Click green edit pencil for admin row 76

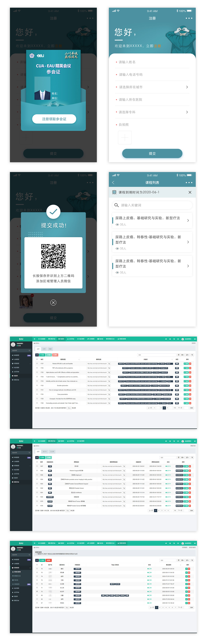(x=186, y=569)
